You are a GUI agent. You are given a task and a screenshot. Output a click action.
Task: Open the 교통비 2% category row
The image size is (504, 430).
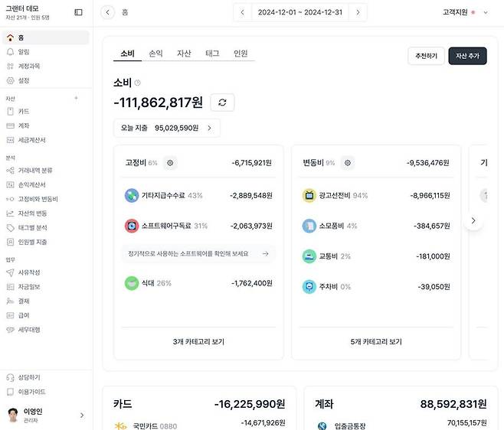pos(376,256)
